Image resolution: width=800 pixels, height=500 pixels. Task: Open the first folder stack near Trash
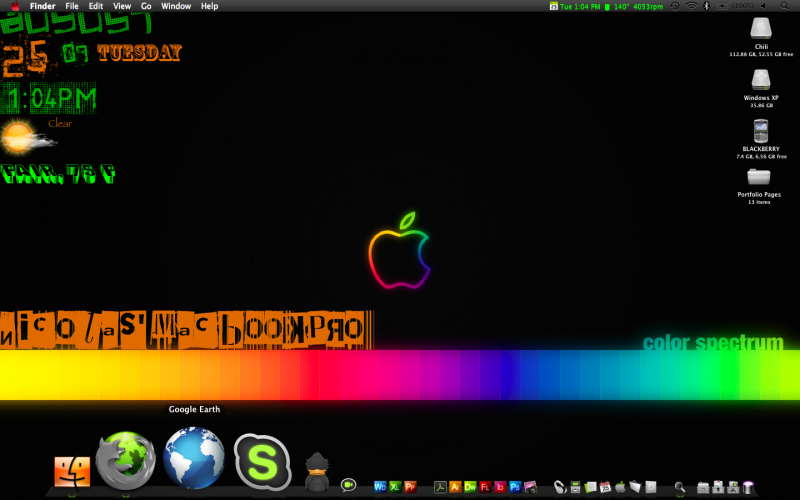coord(703,487)
